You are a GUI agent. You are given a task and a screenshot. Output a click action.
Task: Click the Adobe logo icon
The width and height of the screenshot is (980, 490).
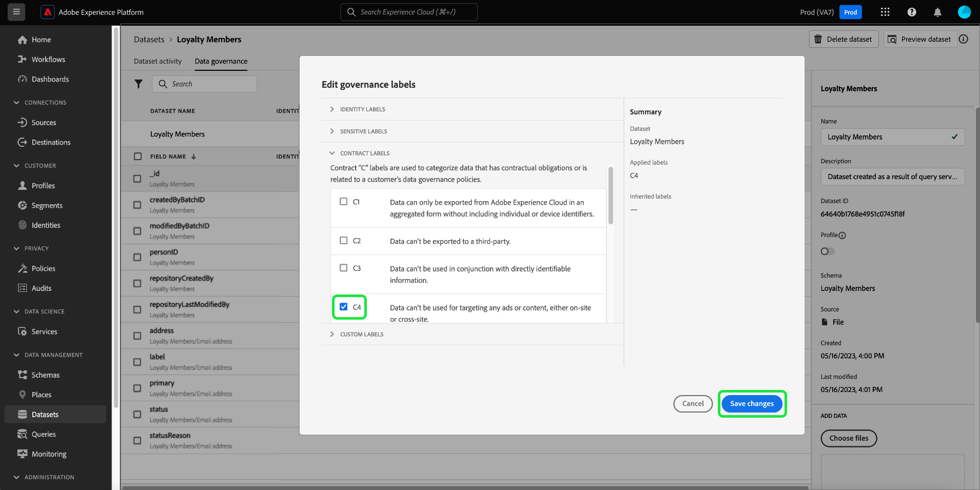48,12
